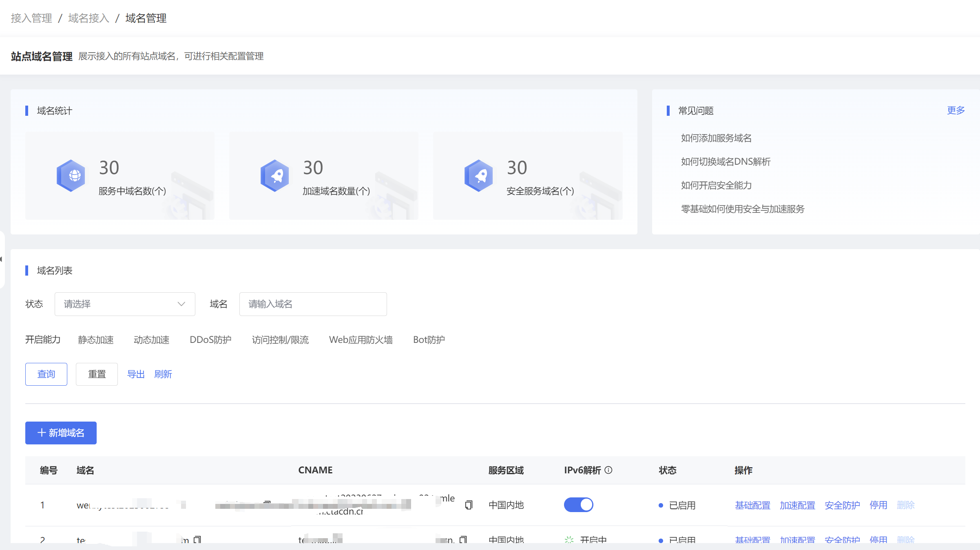Copy the second row domain name
This screenshot has height=550, width=980.
(197, 539)
